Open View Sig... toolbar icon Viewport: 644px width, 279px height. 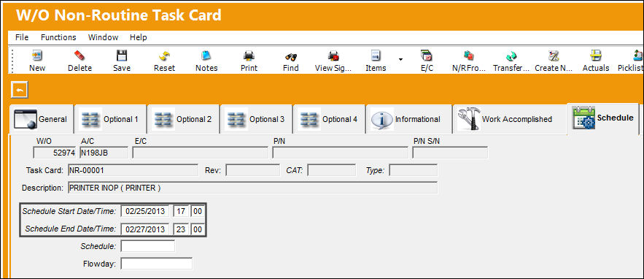[333, 56]
